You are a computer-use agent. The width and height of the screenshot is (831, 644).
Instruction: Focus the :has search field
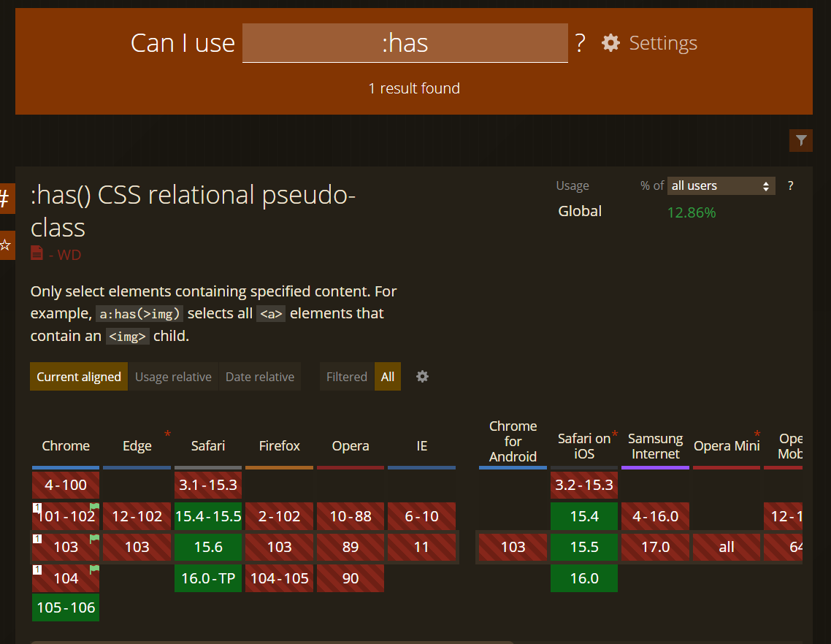click(405, 43)
